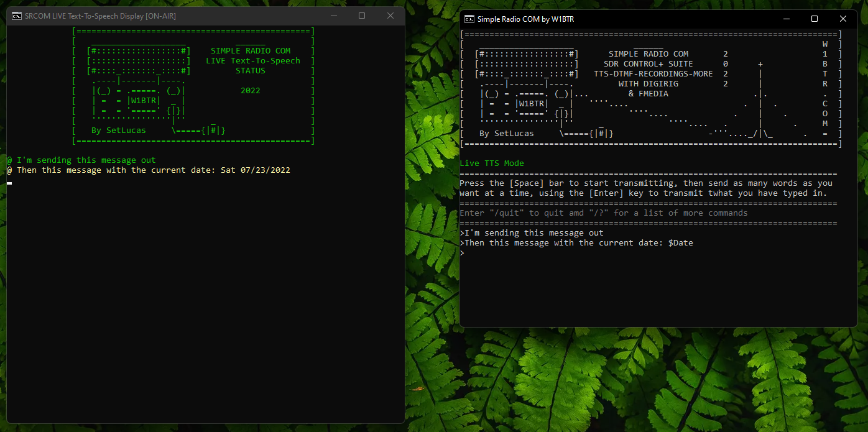Click 'LIVE Text-To-Speech' in the green banner
The image size is (868, 432).
point(253,61)
